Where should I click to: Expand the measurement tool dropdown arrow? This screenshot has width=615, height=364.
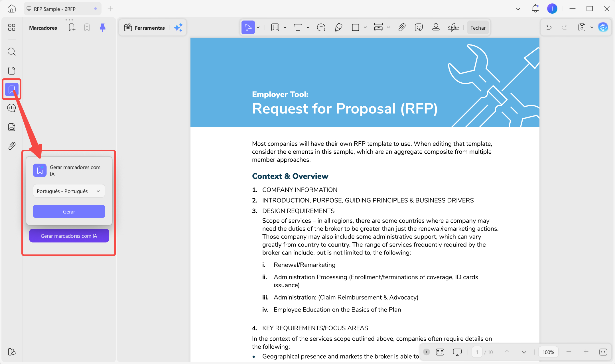[388, 28]
